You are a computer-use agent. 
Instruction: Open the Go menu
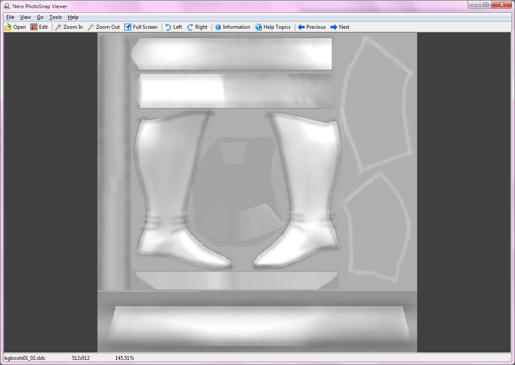click(40, 17)
